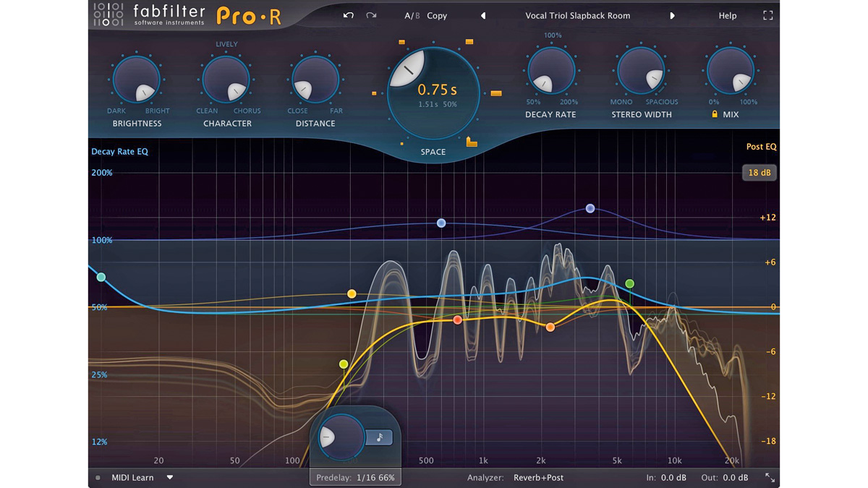Toggle predelay tempo sync note button

[379, 437]
